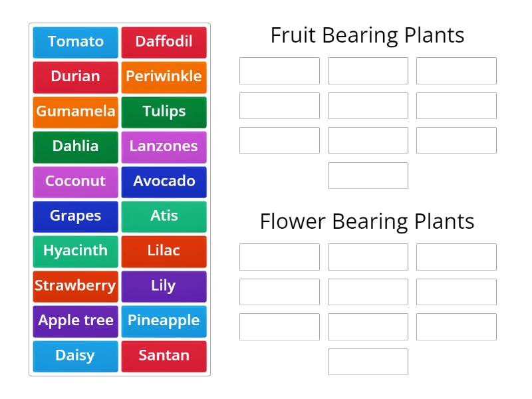Click the Coconut tile

[x=75, y=182]
